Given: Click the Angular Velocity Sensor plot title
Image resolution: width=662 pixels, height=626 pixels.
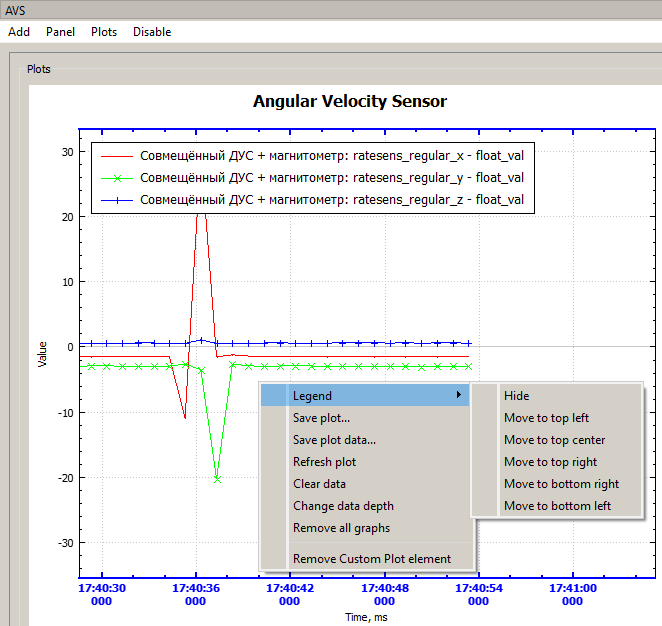Looking at the screenshot, I should [x=349, y=101].
